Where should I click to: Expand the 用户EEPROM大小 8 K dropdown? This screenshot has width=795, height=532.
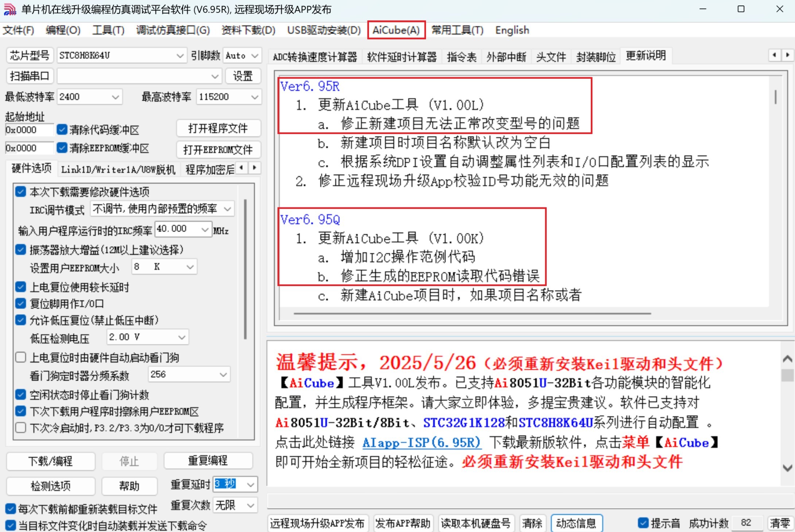pyautogui.click(x=190, y=267)
